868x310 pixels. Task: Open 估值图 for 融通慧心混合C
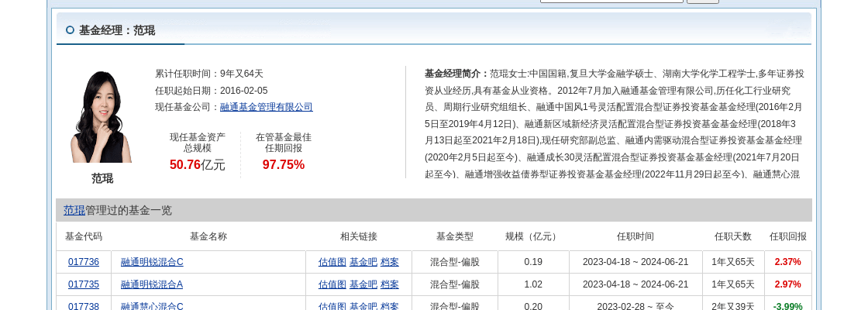point(332,306)
